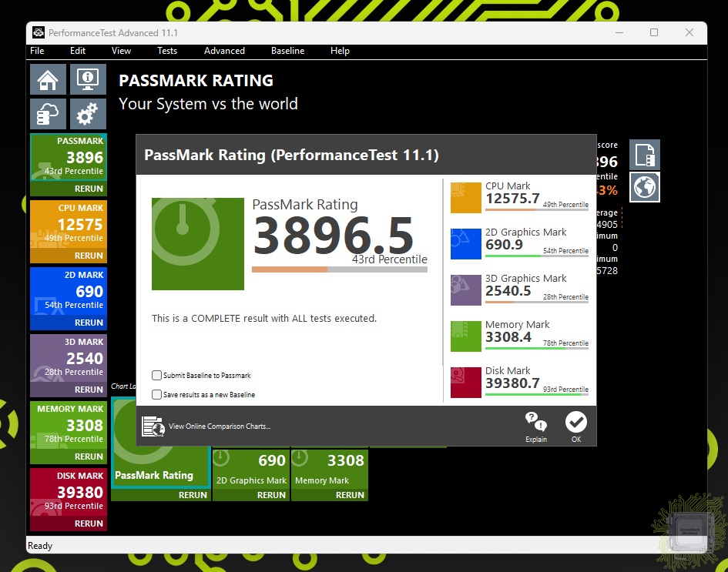Select the PASSMARK 3896 sidebar tile
Image resolution: width=728 pixels, height=572 pixels.
coord(69,157)
